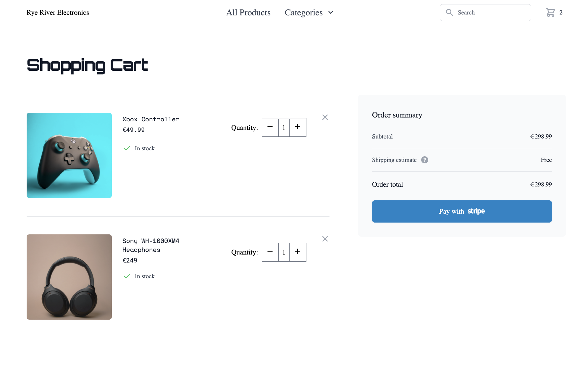Select the Order total €298.99 amount

point(541,184)
